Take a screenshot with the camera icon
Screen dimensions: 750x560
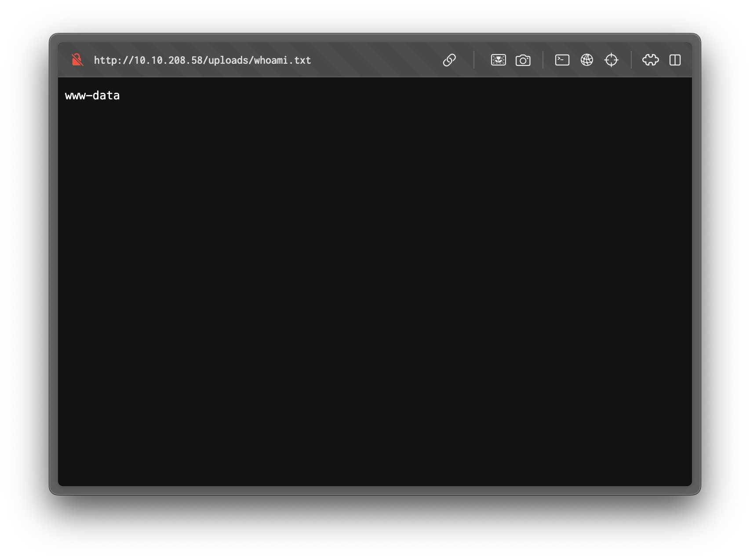[523, 60]
